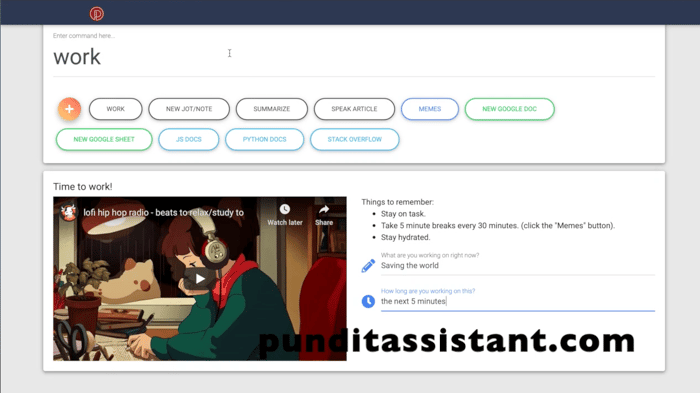Open the Pundit logo in top bar
700x393 pixels.
96,14
